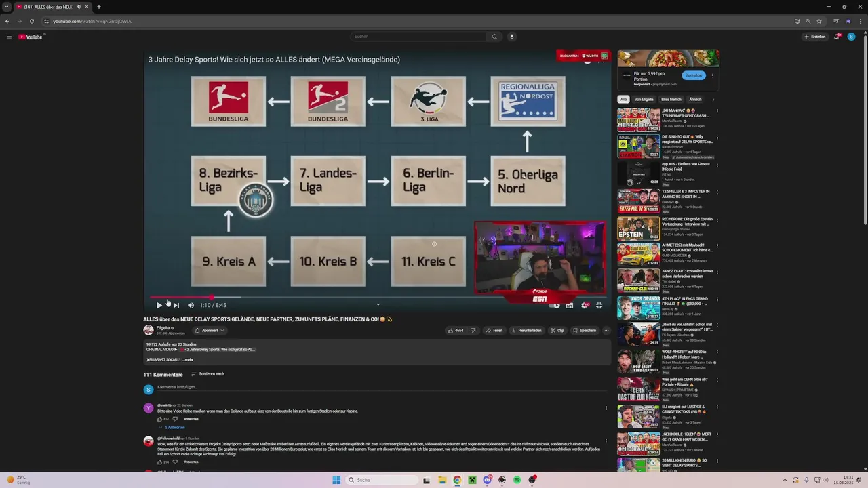
Task: Open the EPSTEIN recherche video thumbnail
Action: pos(638,228)
